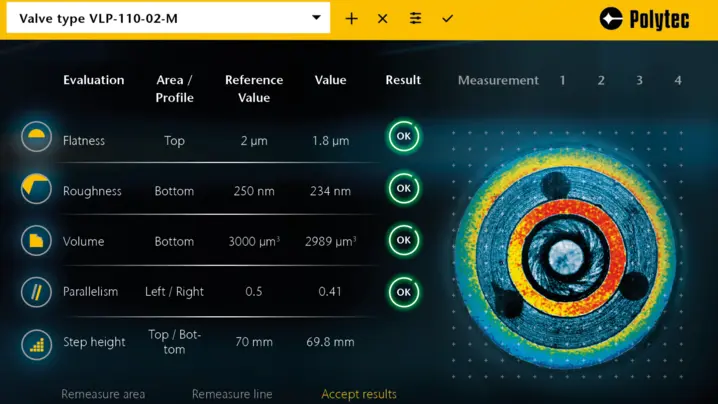Click the OK result indicator for Parallelism
The image size is (718, 404).
403,292
